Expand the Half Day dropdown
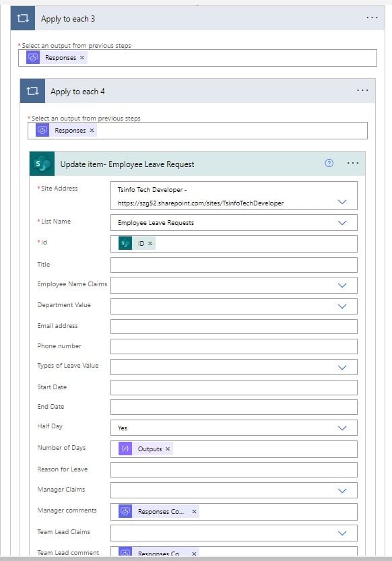This screenshot has height=561, width=392. [342, 428]
